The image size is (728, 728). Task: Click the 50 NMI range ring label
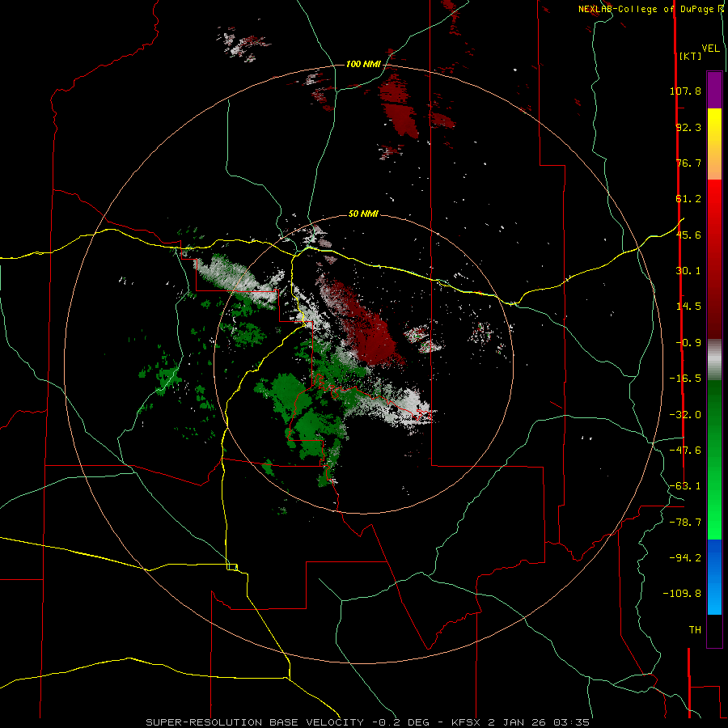(x=363, y=214)
